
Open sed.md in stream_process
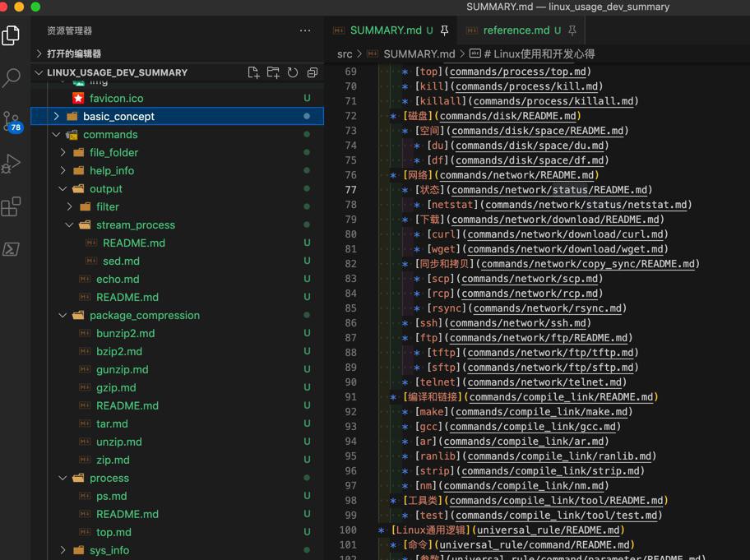pyautogui.click(x=121, y=261)
